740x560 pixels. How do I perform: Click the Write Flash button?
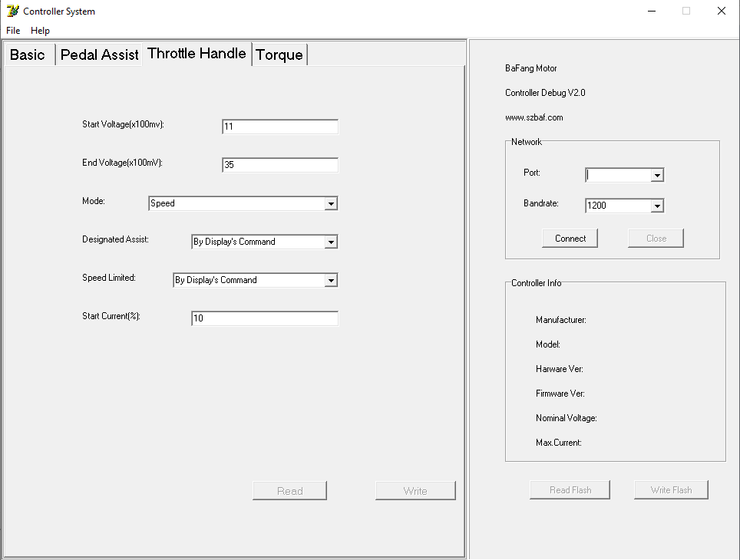point(671,490)
